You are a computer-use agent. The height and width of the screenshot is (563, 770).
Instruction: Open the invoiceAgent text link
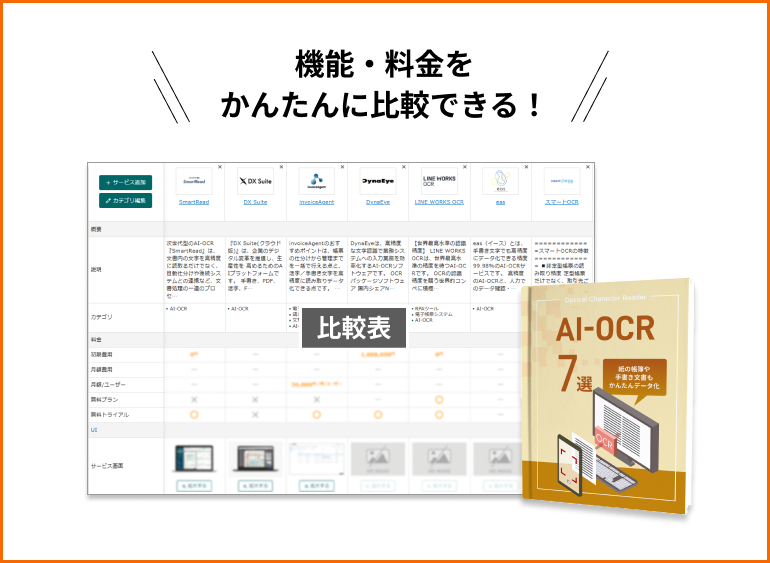pos(316,202)
